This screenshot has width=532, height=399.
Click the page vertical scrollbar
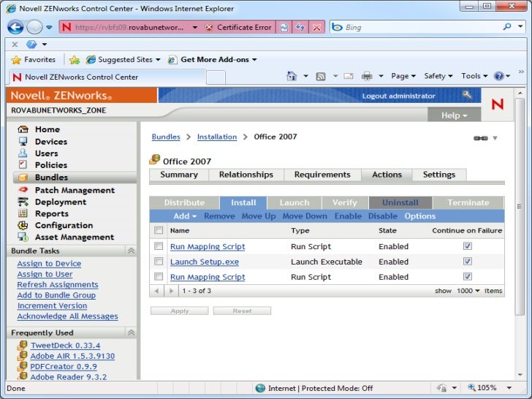pyautogui.click(x=520, y=207)
